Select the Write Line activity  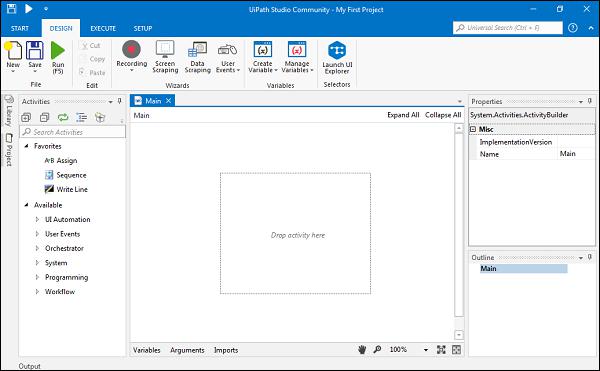click(x=66, y=189)
